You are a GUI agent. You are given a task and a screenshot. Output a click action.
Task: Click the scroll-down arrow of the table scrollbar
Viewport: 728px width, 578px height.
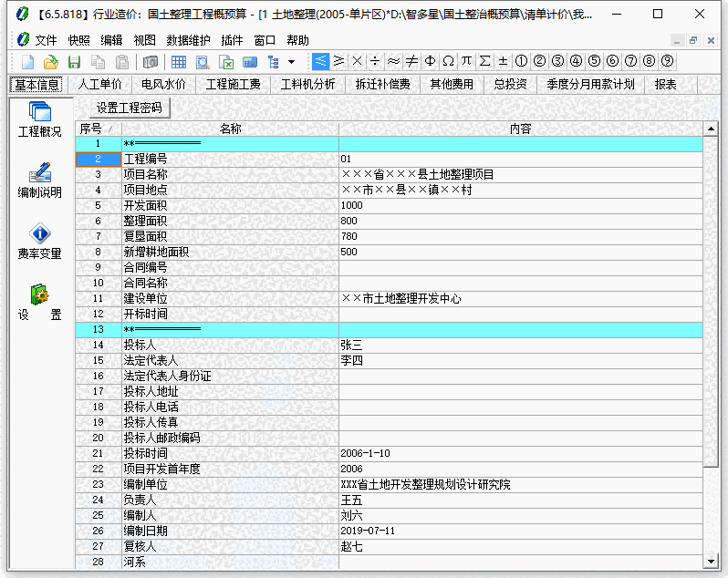coord(711,562)
